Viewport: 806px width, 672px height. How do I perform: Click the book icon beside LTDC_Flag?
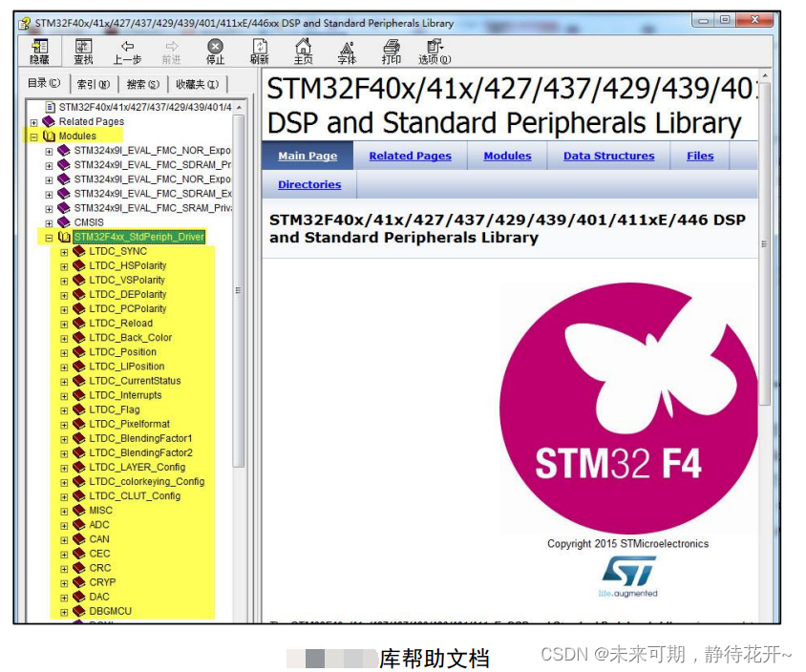click(x=78, y=409)
